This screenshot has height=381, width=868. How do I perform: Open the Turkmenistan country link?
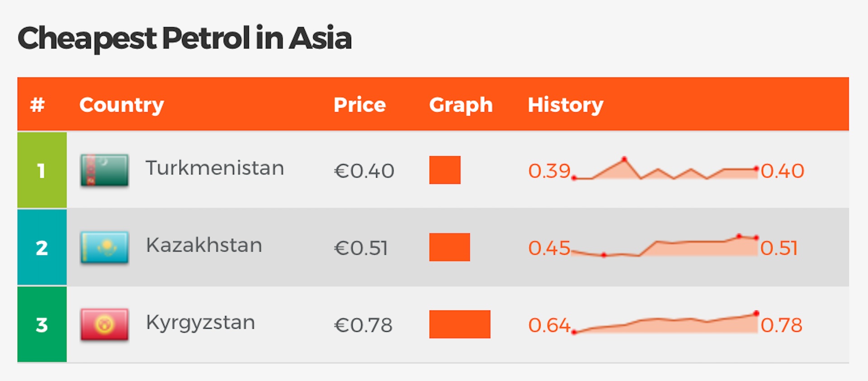(x=215, y=168)
